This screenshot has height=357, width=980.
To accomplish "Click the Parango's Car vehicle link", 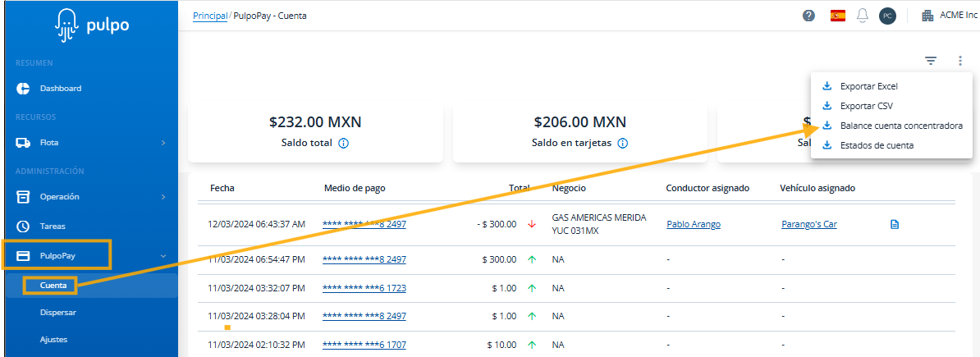I will [808, 224].
